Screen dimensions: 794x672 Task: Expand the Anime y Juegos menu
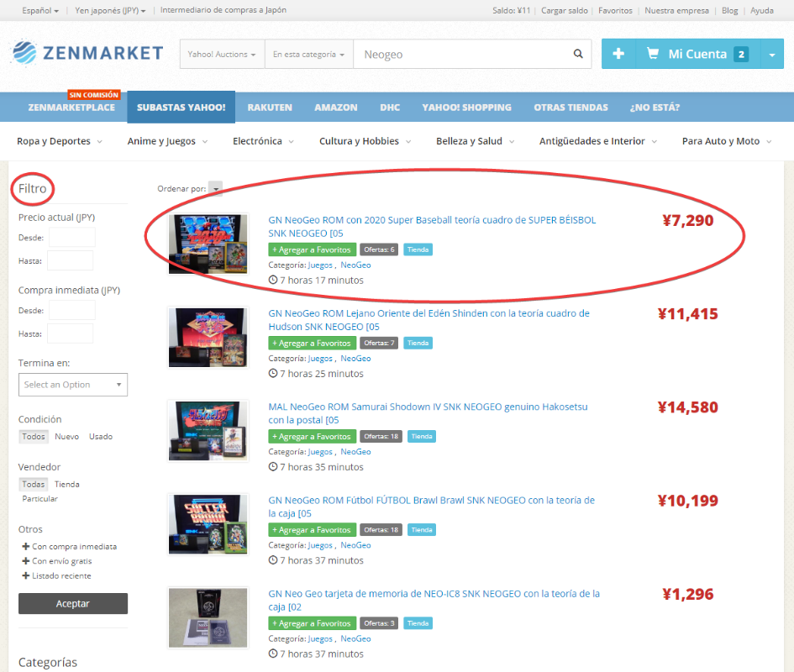(x=167, y=141)
